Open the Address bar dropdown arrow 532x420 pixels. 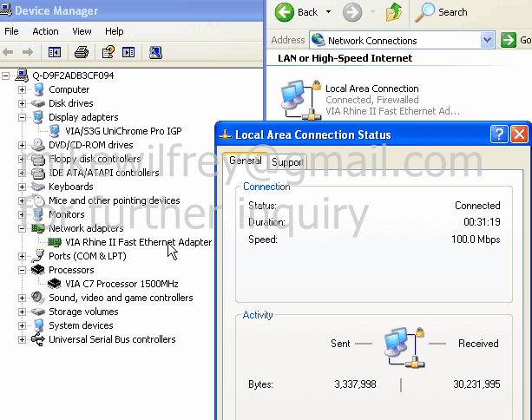(487, 41)
